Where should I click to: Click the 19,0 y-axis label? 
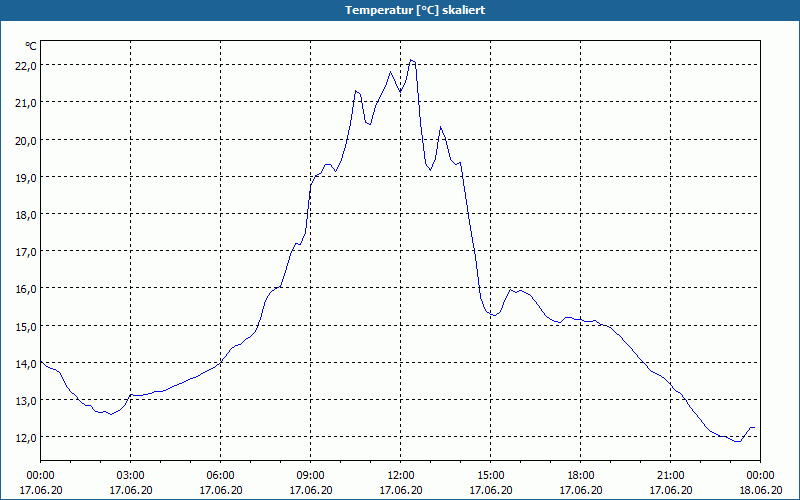tap(26, 178)
